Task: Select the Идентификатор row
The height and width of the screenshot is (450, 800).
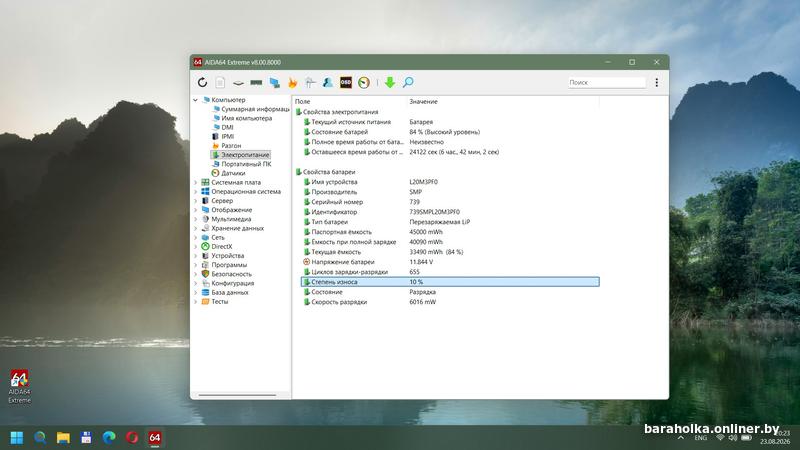Action: [451, 212]
